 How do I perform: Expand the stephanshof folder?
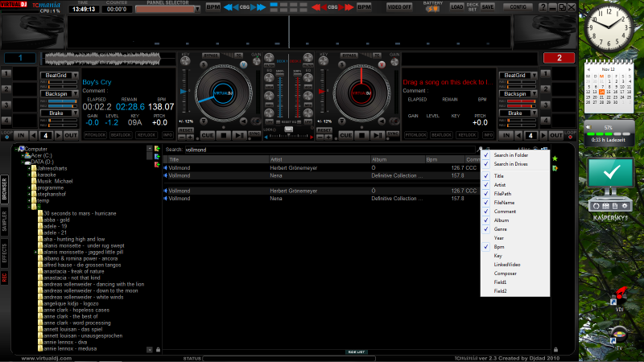[x=29, y=194]
